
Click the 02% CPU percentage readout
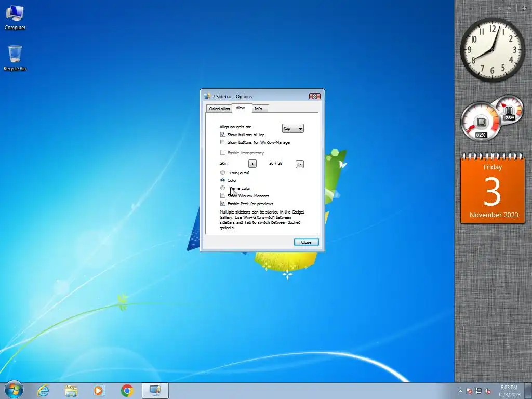point(481,135)
